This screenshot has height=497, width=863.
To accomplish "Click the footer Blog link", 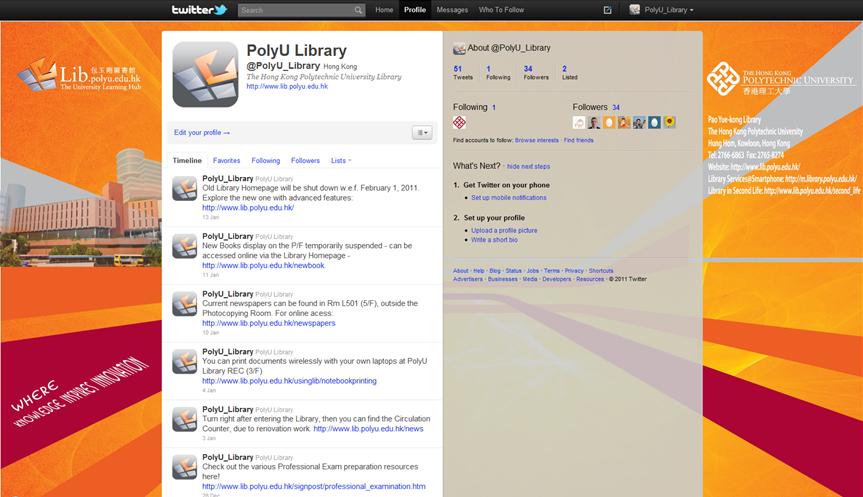I will point(495,271).
